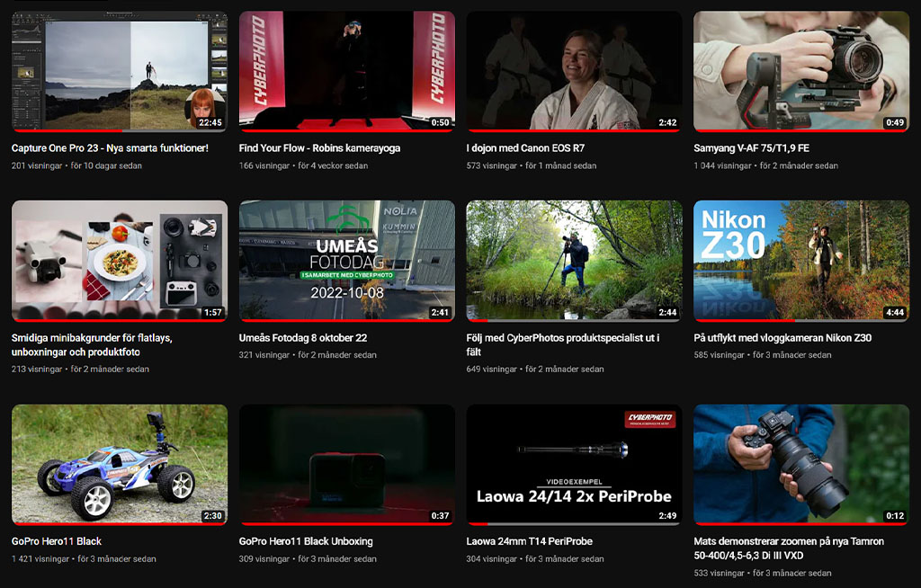Open the 'Find Your Flow - Robins kamerayoga' title link
The image size is (921, 588).
click(x=319, y=148)
